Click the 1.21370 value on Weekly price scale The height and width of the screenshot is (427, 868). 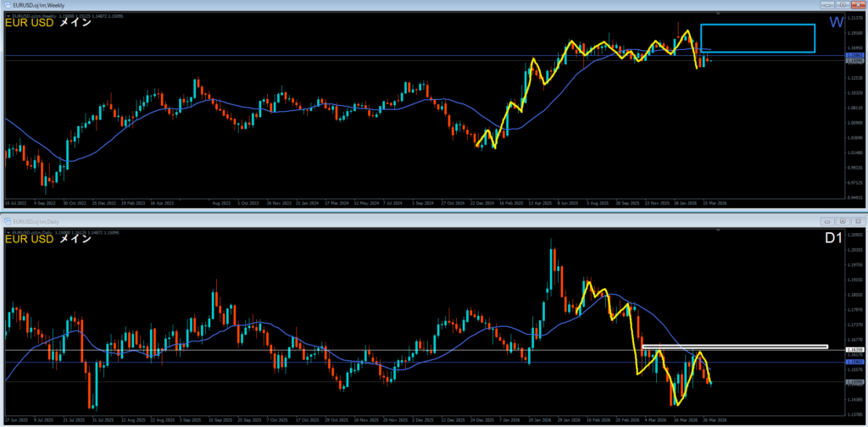[854, 18]
